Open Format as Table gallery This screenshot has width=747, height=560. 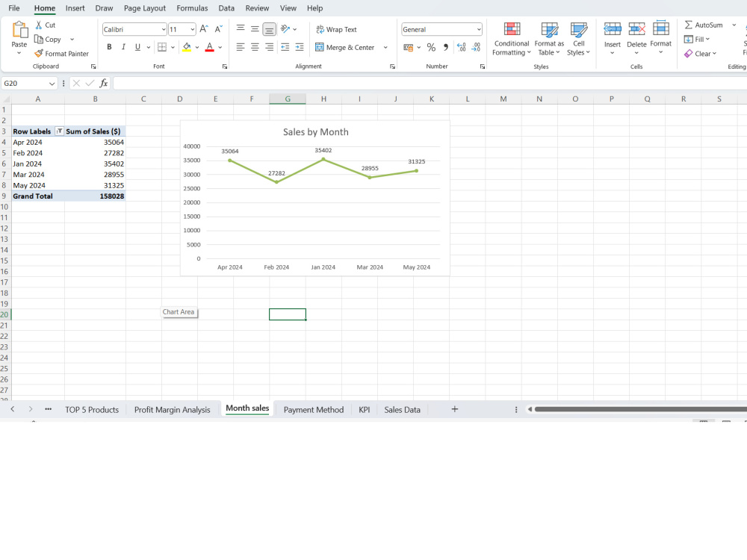[x=549, y=39]
